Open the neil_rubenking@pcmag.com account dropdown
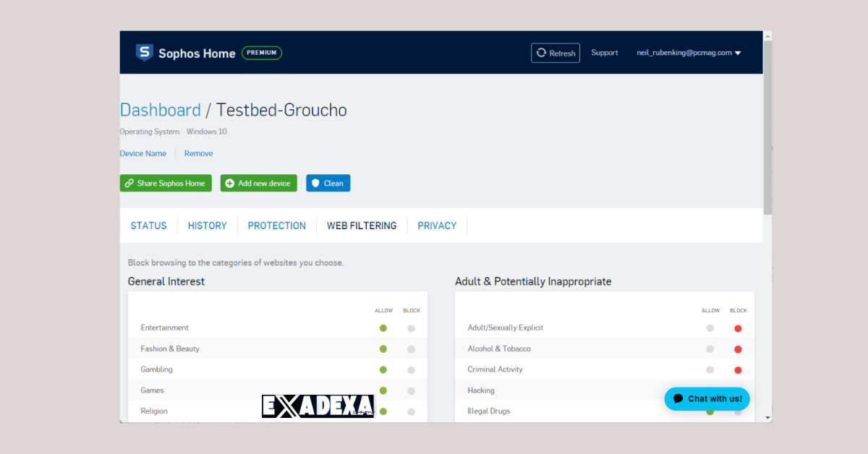This screenshot has width=868, height=454. click(689, 53)
